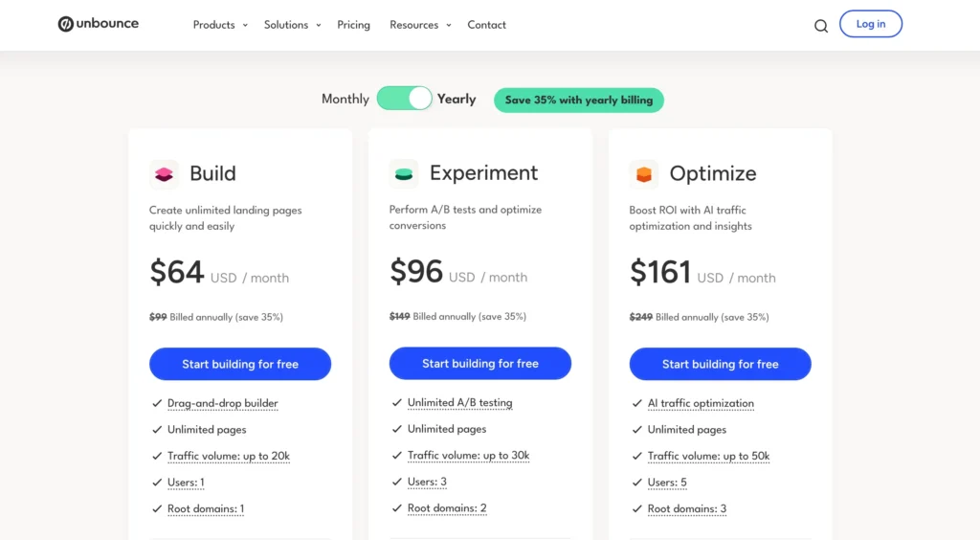Screen dimensions: 980x540
Task: Click the $64 price
Action: pos(177,273)
